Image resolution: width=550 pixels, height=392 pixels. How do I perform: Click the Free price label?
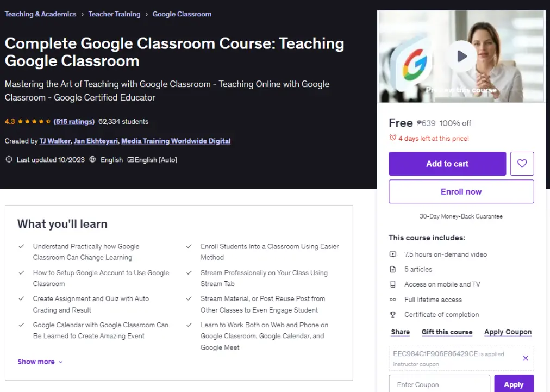click(x=401, y=123)
